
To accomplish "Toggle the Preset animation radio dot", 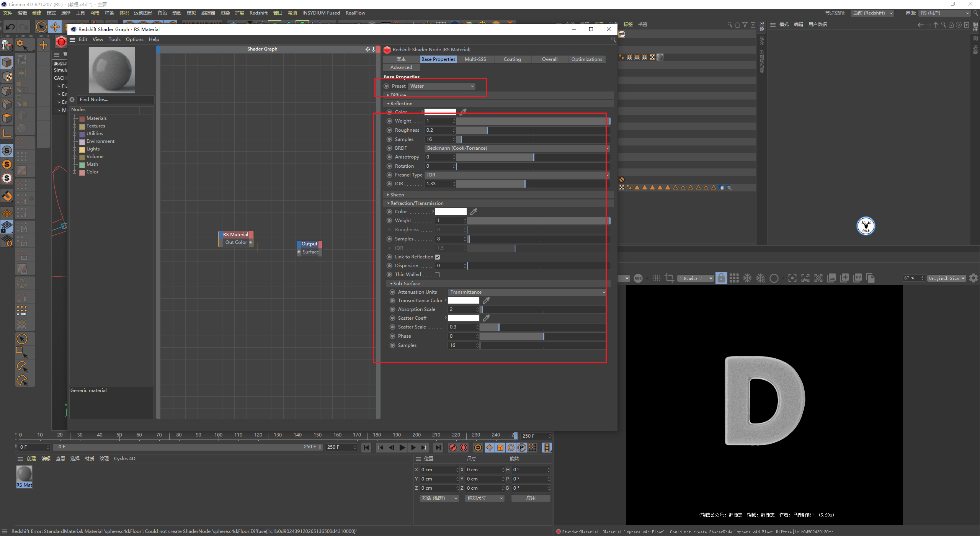I will click(386, 86).
